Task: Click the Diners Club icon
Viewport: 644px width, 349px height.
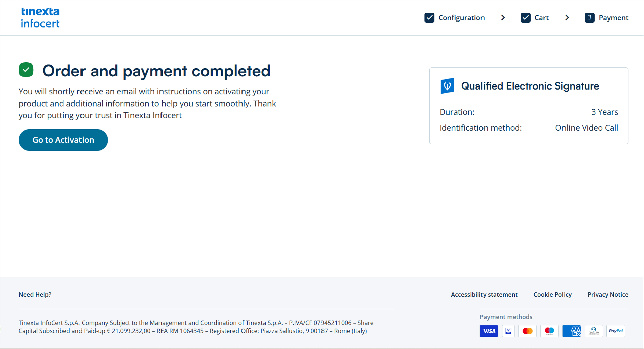Action: tap(594, 331)
